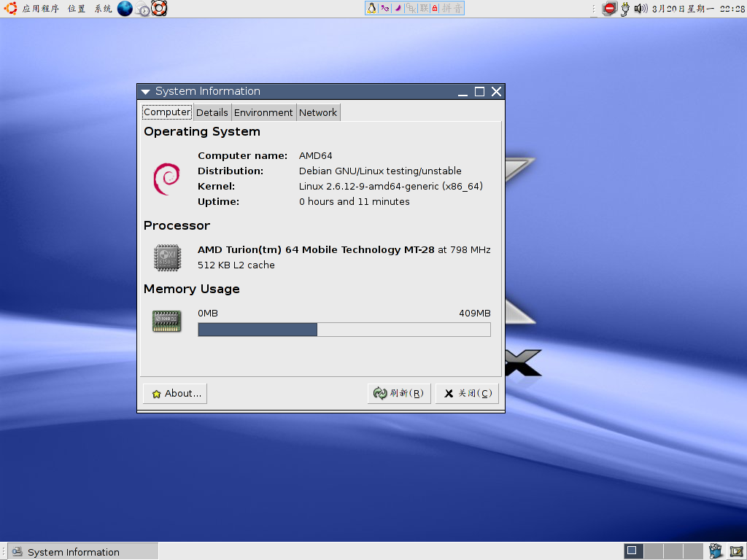The width and height of the screenshot is (747, 560).
Task: Click the mail and clock launcher in the panel
Action: tap(142, 9)
